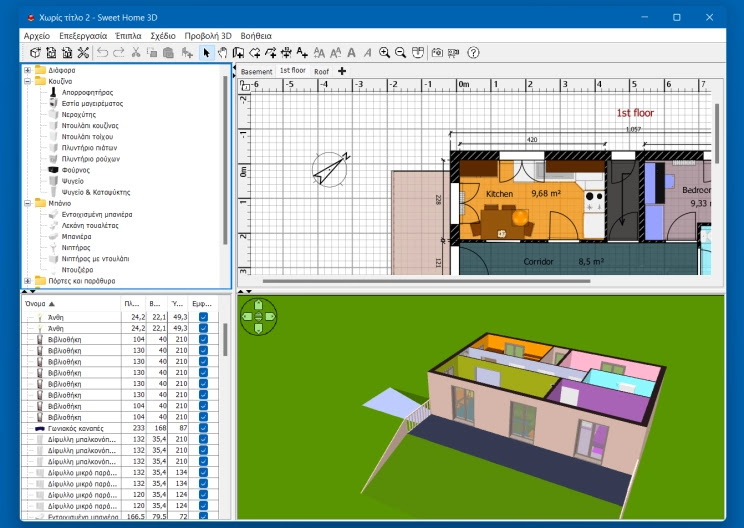Viewport: 744px width, 528px height.
Task: Open the Αρχείο menu
Action: [x=37, y=36]
